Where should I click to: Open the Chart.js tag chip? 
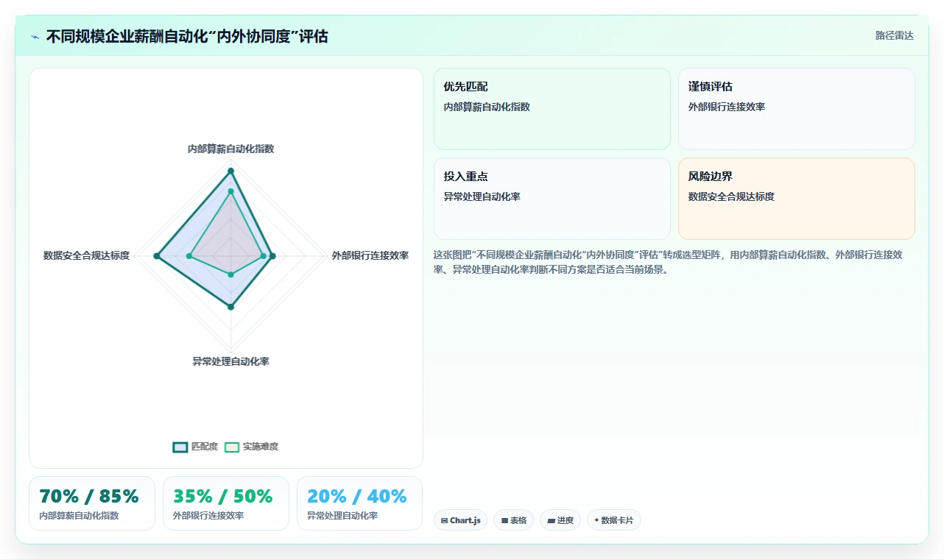pos(460,520)
